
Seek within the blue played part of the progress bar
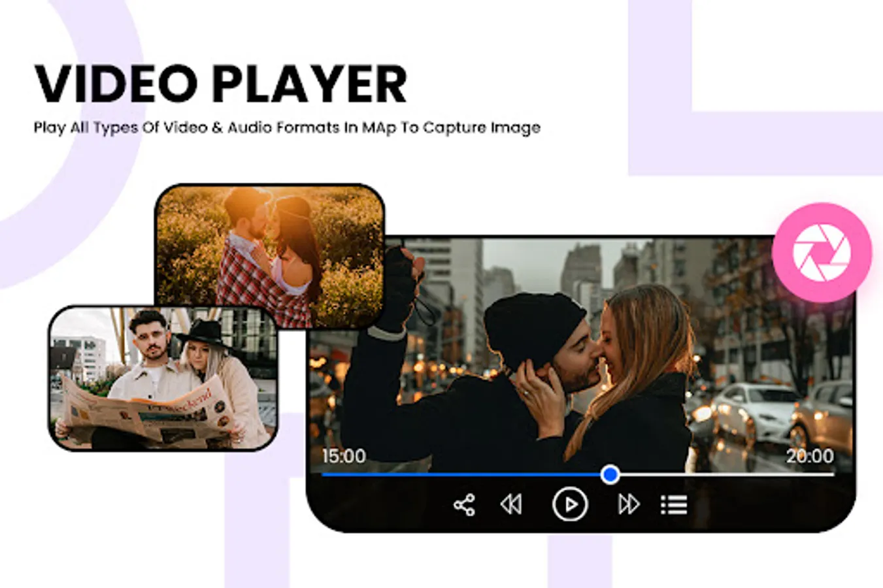pyautogui.click(x=461, y=474)
